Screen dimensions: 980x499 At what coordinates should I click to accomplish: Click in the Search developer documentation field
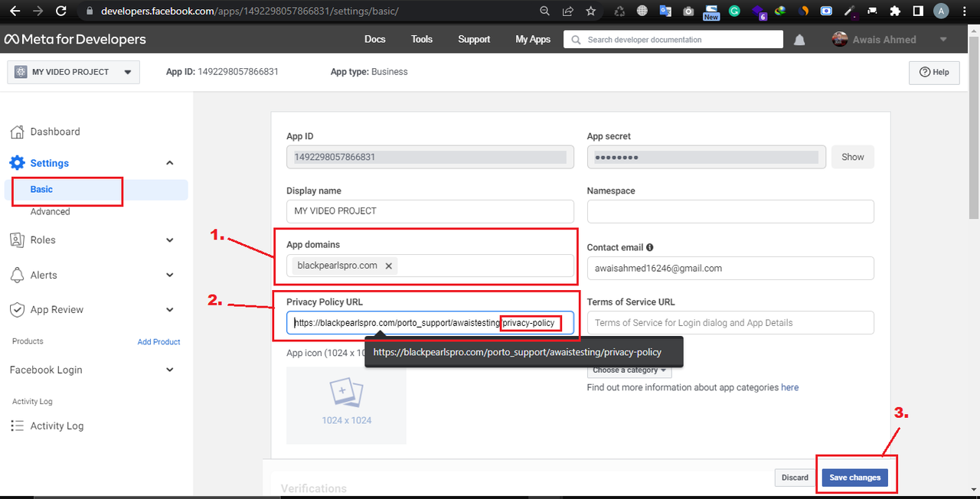673,40
